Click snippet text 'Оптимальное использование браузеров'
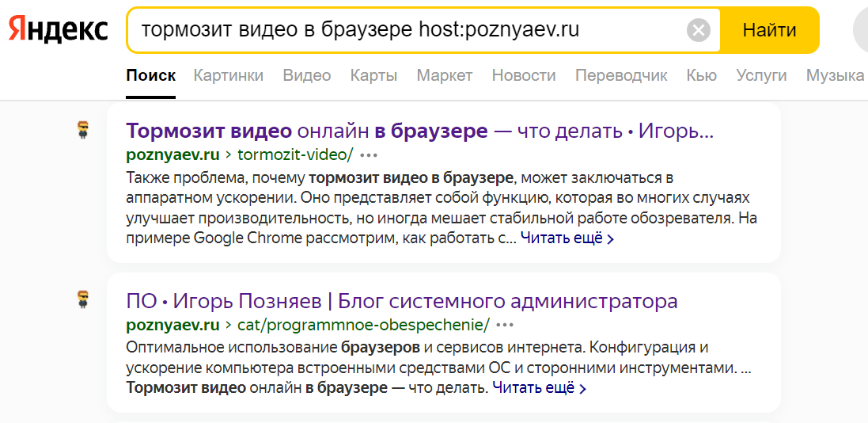This screenshot has height=423, width=868. (275, 348)
